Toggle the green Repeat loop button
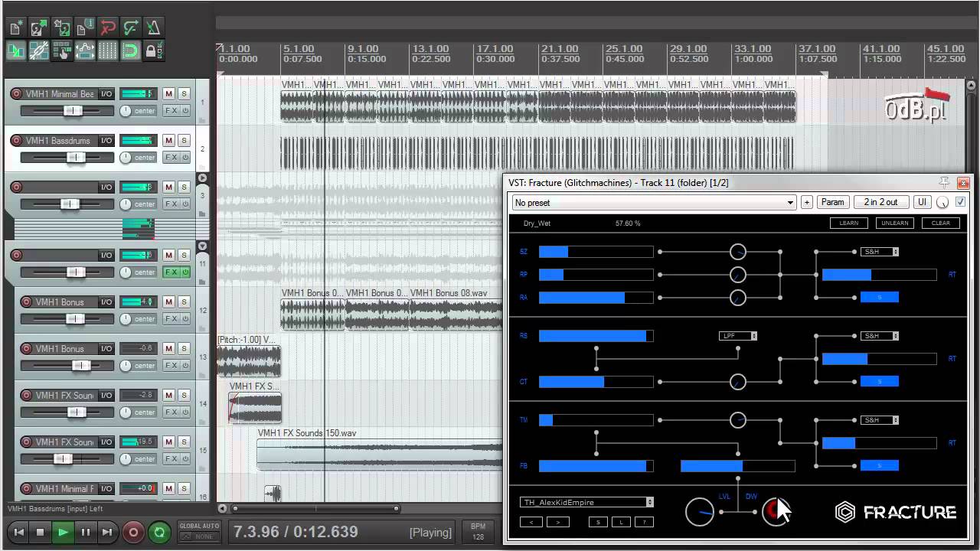 click(x=159, y=532)
